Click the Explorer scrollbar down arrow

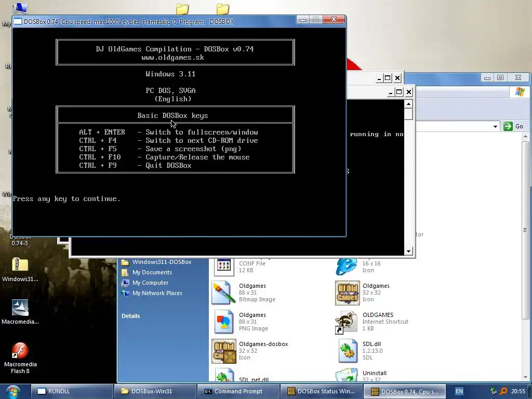[x=525, y=377]
